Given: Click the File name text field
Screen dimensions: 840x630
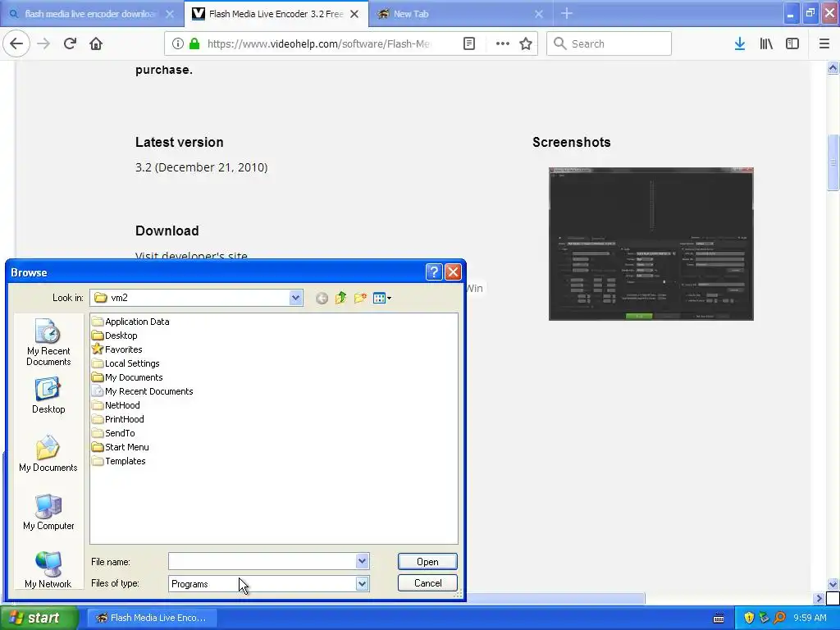Looking at the screenshot, I should [x=262, y=561].
